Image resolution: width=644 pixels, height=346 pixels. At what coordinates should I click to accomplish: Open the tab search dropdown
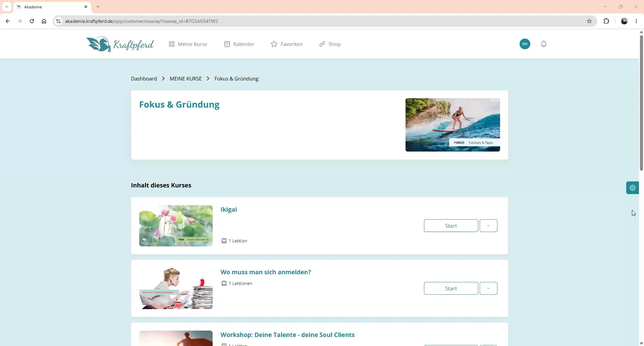tap(7, 7)
